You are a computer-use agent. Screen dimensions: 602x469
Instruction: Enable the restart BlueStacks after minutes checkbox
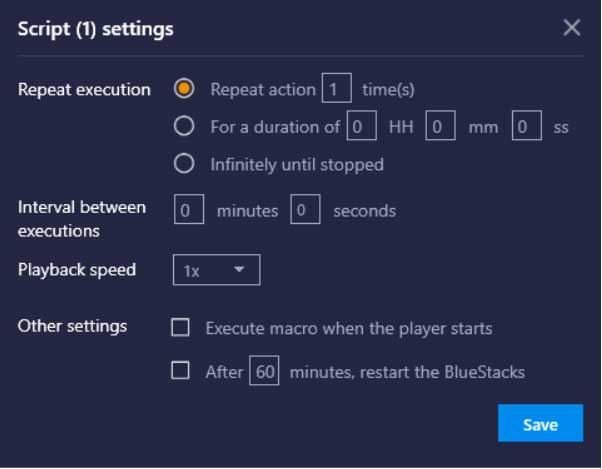pos(181,371)
